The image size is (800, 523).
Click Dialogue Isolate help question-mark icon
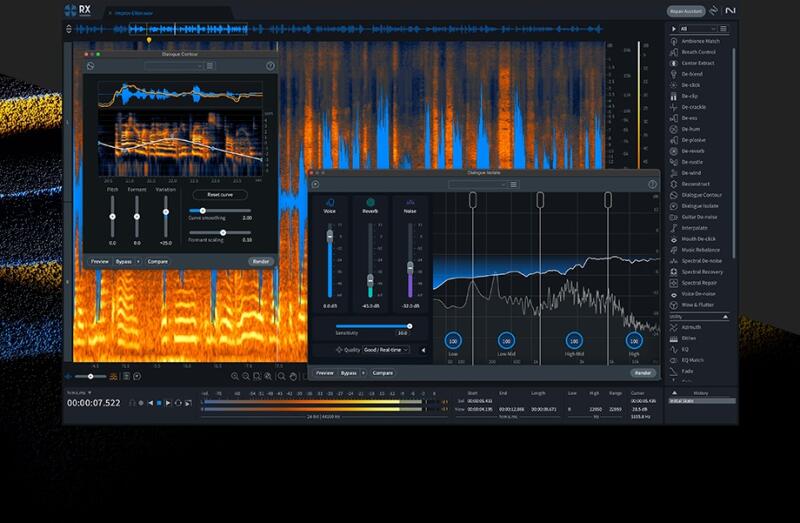652,184
